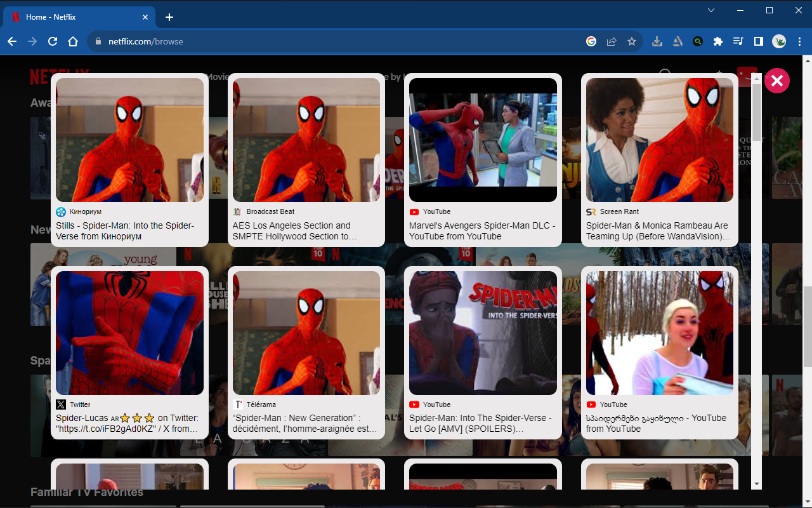Bookmark this page with the star icon
This screenshot has width=812, height=508.
click(x=632, y=41)
